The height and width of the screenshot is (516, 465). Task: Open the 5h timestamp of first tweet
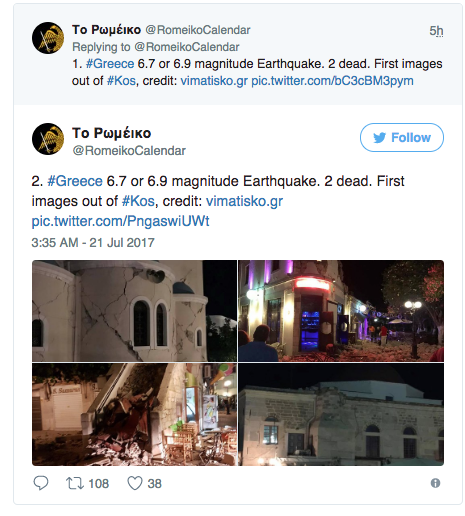436,31
